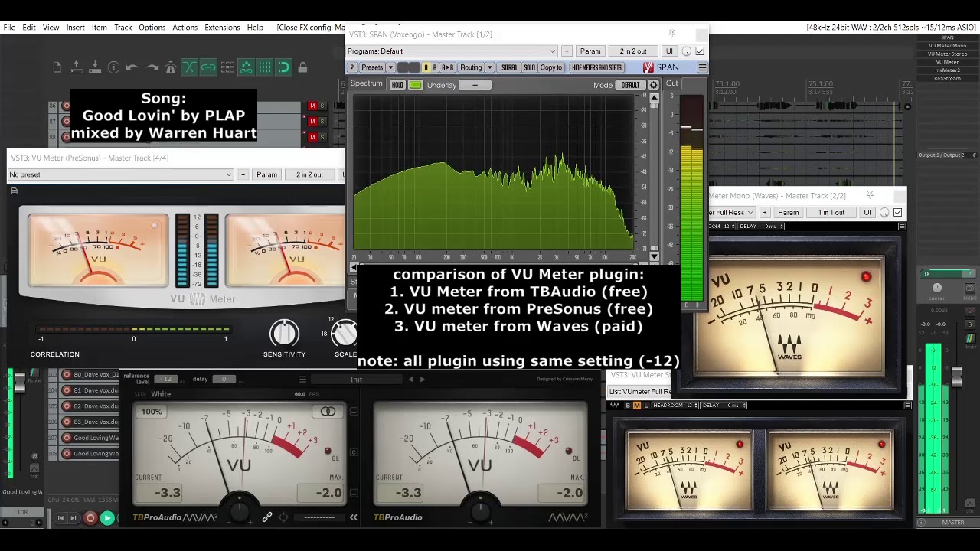Click the transport Play button
This screenshot has width=980, height=551.
pyautogui.click(x=107, y=518)
